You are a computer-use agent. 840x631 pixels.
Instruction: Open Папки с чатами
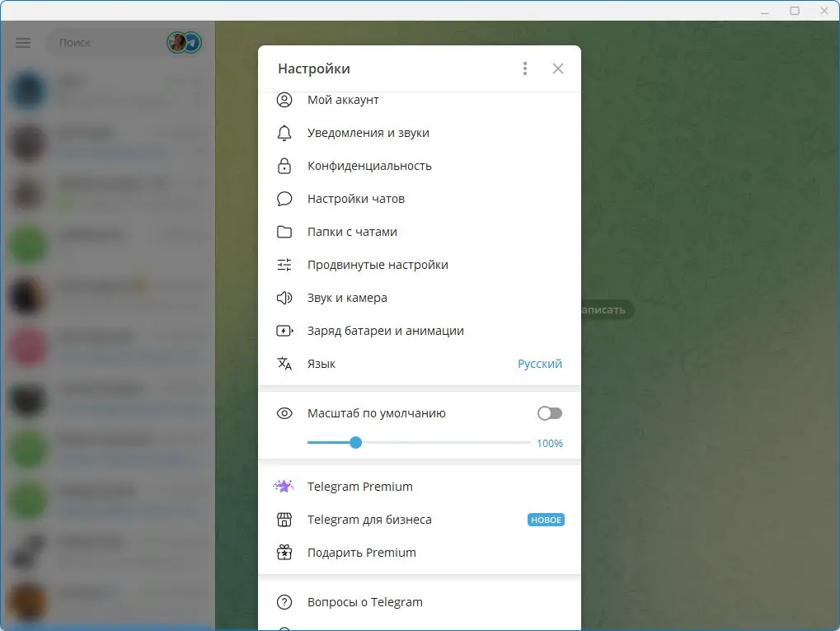pos(420,232)
